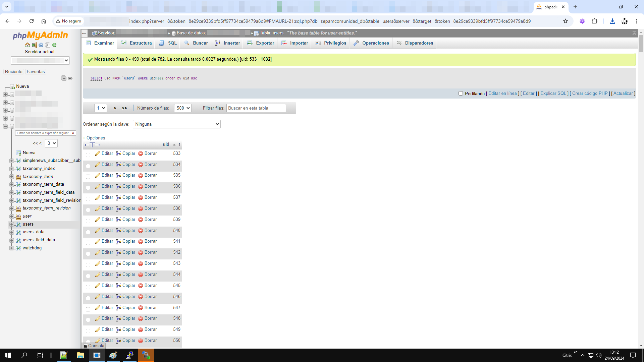Click the Explicar SQL link
644x362 pixels.
pyautogui.click(x=553, y=94)
